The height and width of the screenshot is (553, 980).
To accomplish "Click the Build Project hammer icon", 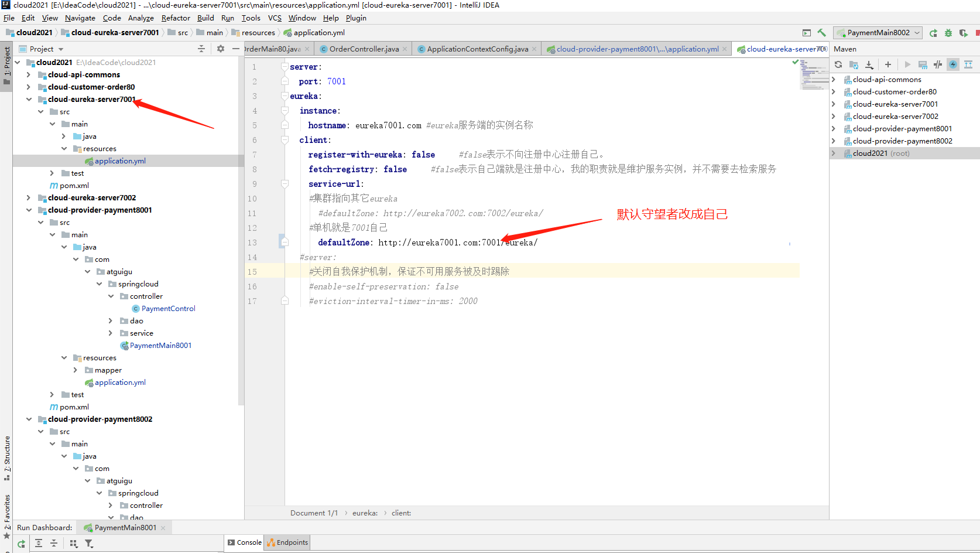I will click(822, 33).
